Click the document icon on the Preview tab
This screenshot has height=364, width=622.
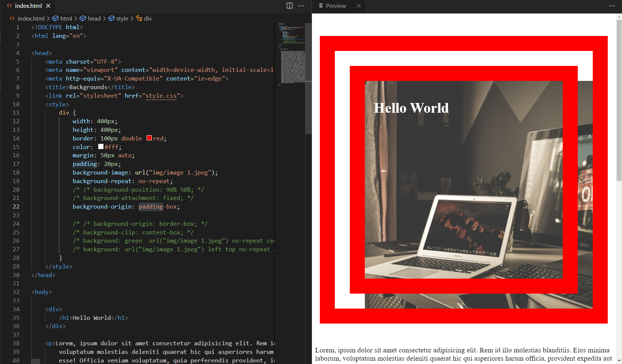(x=321, y=6)
